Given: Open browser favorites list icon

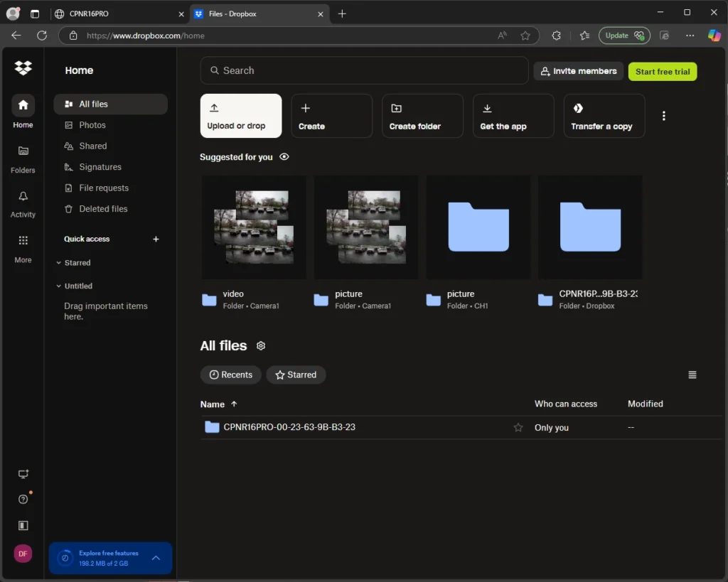Looking at the screenshot, I should pos(584,36).
